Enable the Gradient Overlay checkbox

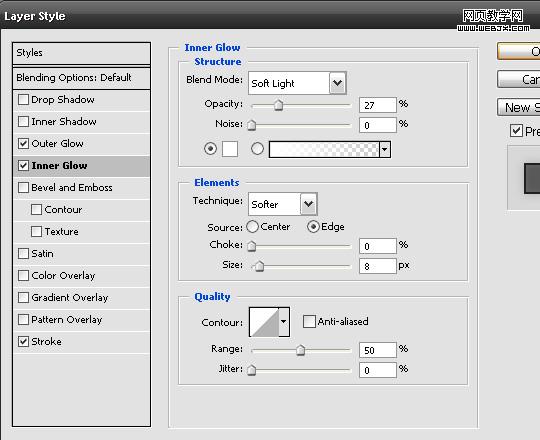[x=23, y=297]
